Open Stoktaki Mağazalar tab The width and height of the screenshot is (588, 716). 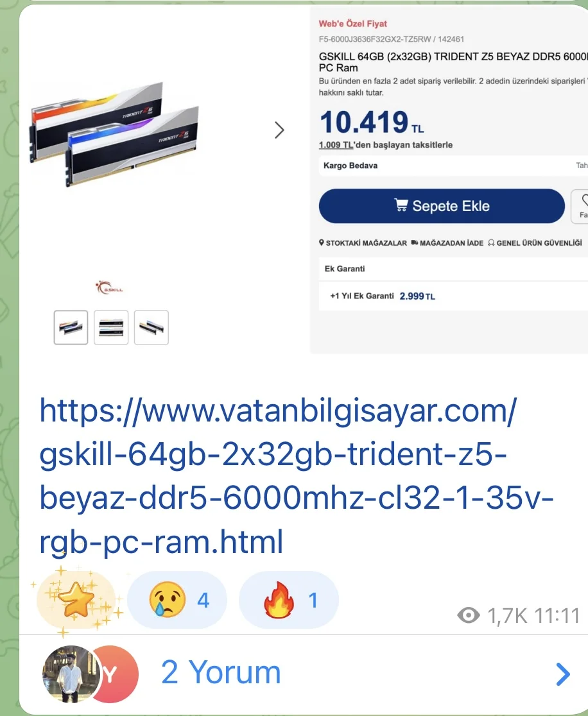point(363,243)
